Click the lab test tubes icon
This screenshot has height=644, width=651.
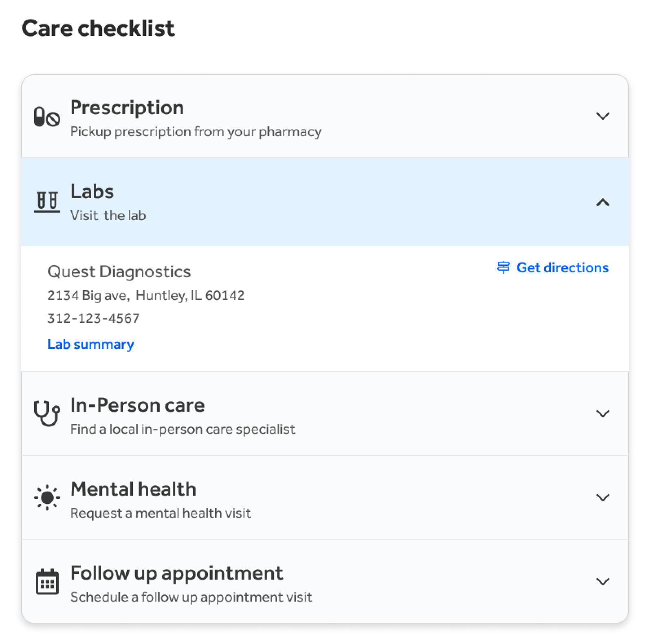[x=46, y=201]
